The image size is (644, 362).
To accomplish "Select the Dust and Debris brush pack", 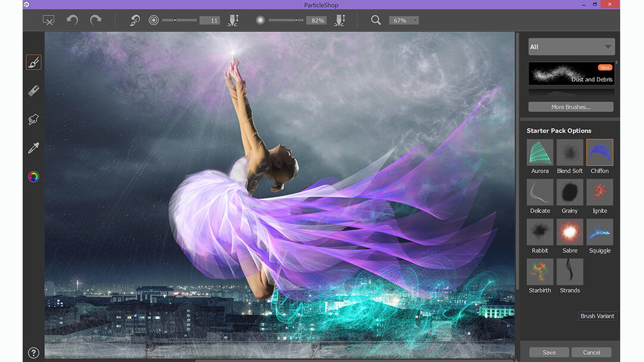I will click(x=571, y=74).
